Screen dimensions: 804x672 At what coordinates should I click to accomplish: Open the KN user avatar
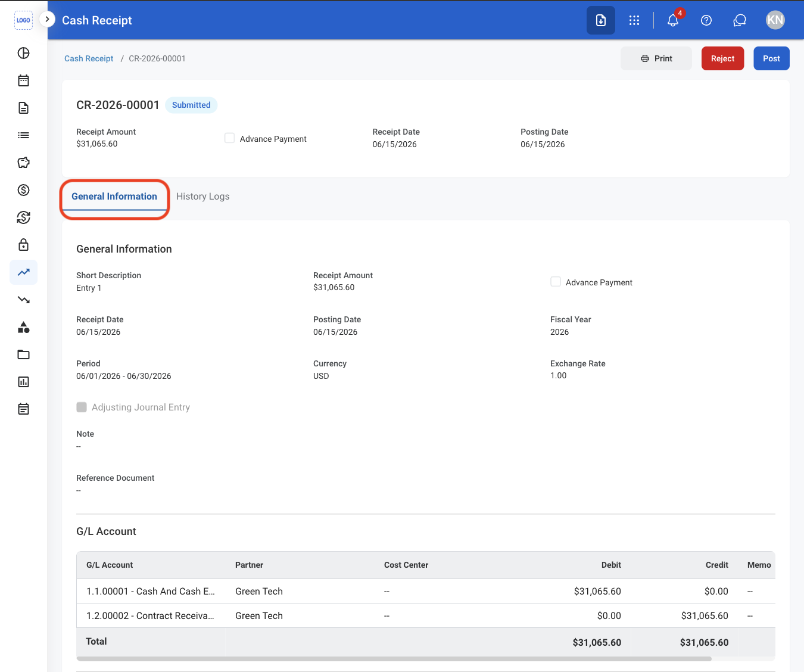click(775, 20)
